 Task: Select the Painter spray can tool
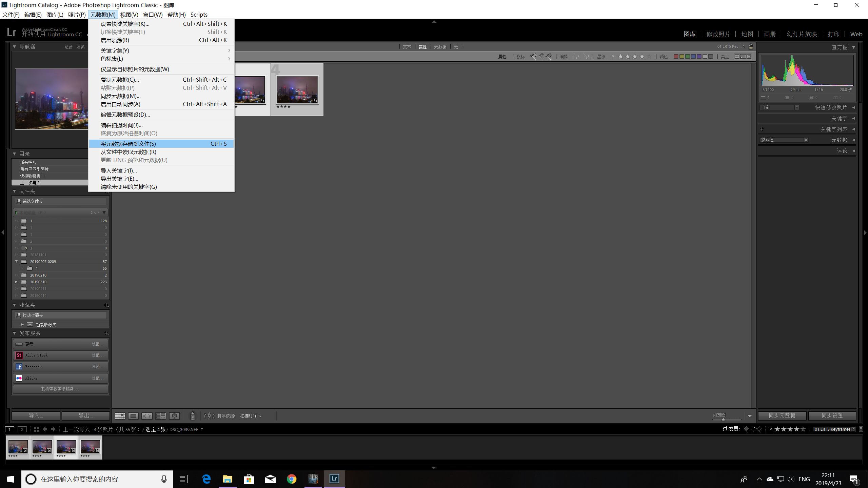click(193, 416)
